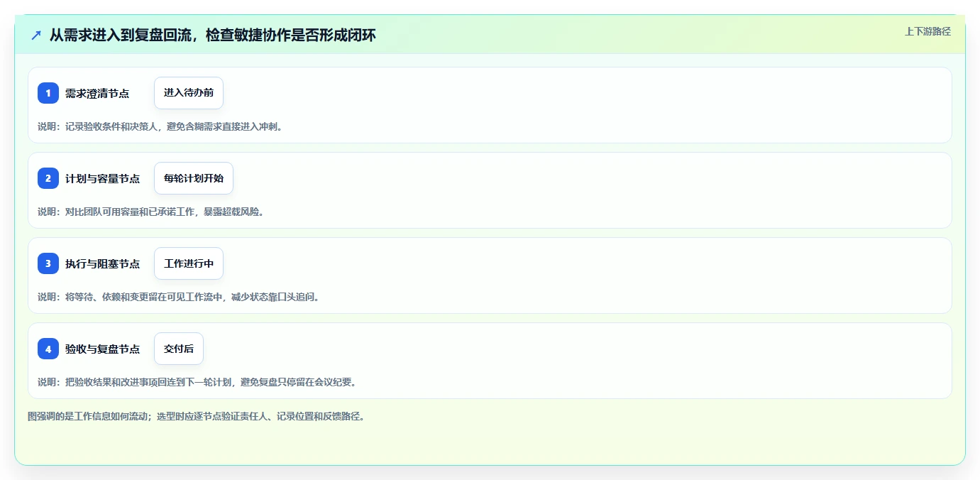Click the description about 记录验收条件和决策人
Viewport: 980px width, 480px height.
[160, 126]
